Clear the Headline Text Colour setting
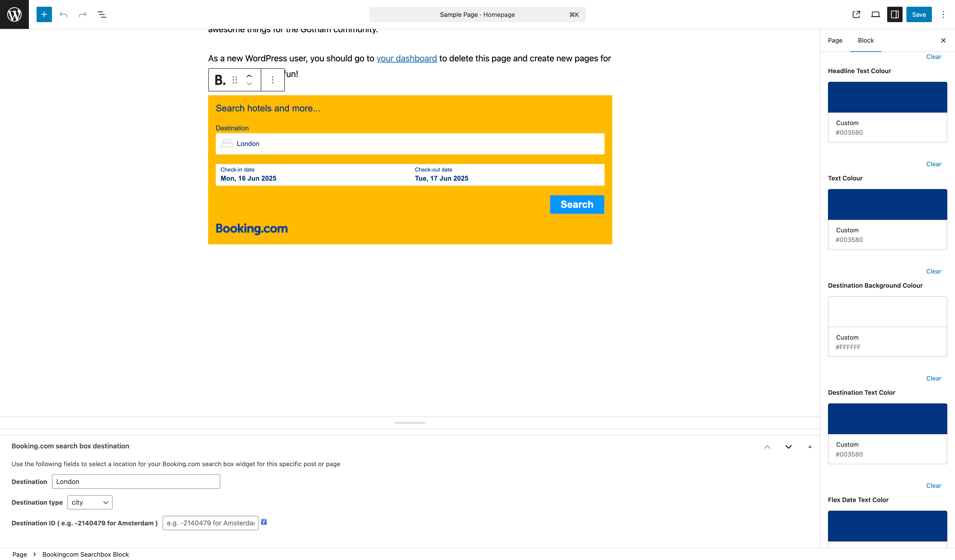This screenshot has height=560, width=955. (933, 164)
